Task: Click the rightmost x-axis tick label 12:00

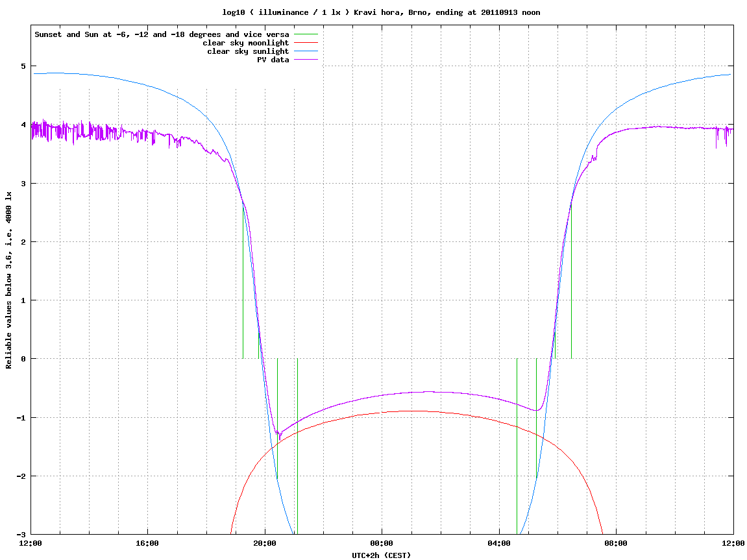Action: pos(733,543)
